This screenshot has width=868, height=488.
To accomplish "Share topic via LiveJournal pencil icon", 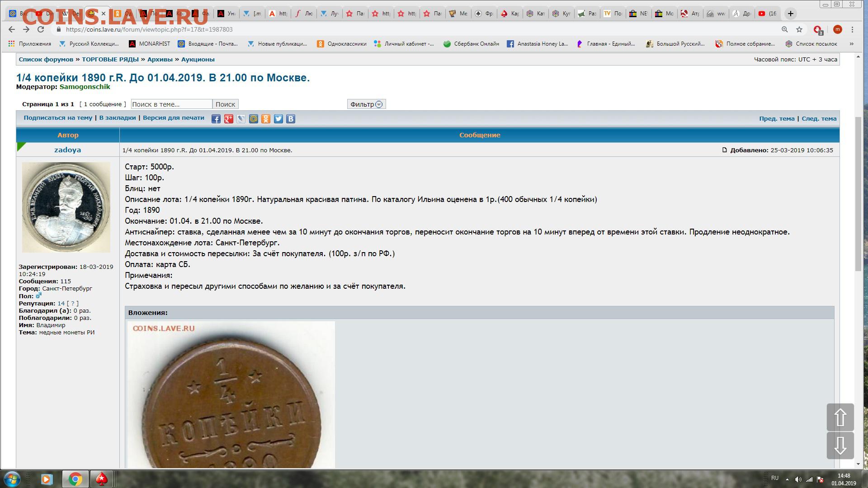I will click(241, 119).
